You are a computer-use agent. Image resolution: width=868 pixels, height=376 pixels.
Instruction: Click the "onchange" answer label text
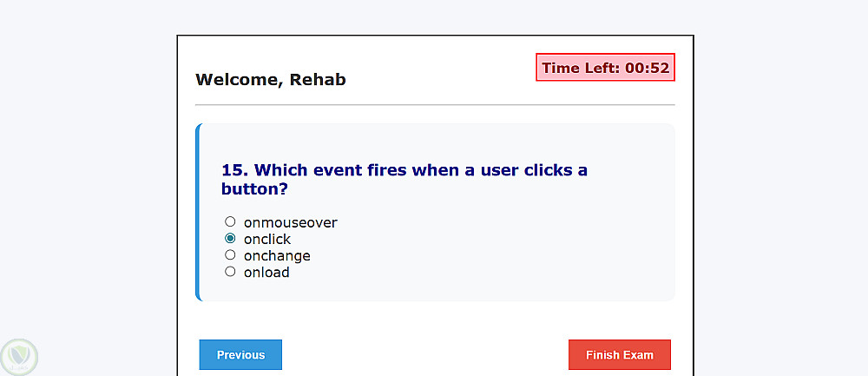[x=277, y=255]
